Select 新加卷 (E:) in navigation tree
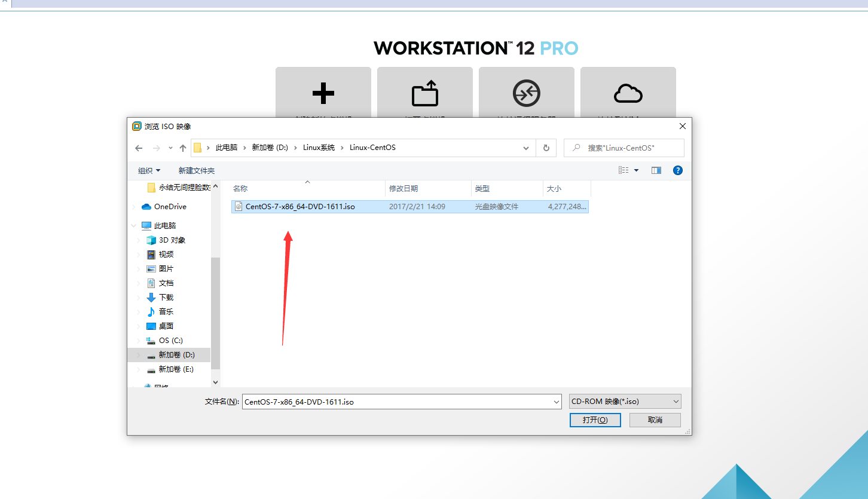Screen dimensions: 868x499 (169, 369)
